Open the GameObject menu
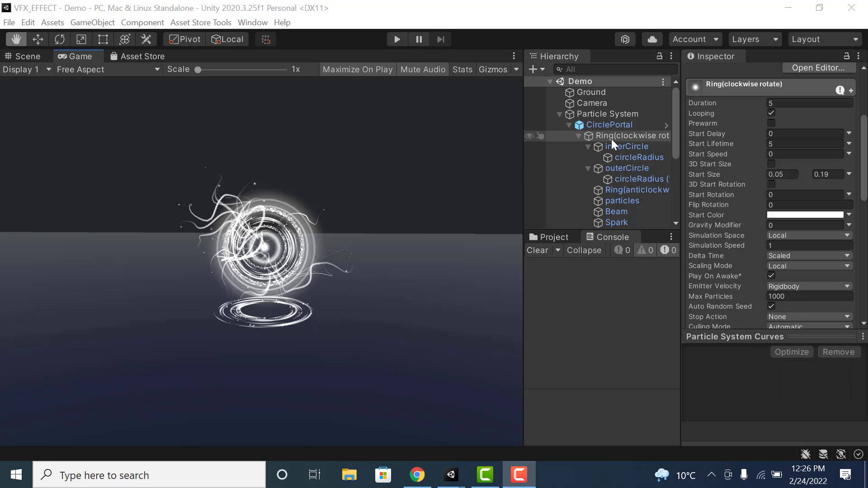Screen dimensions: 868x488 click(93, 23)
